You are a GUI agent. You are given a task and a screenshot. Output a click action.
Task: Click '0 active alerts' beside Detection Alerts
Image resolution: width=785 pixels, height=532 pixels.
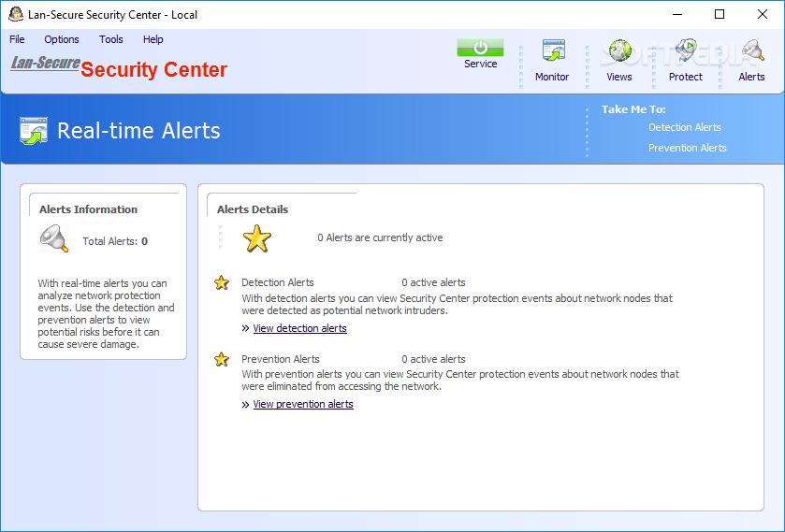point(433,282)
